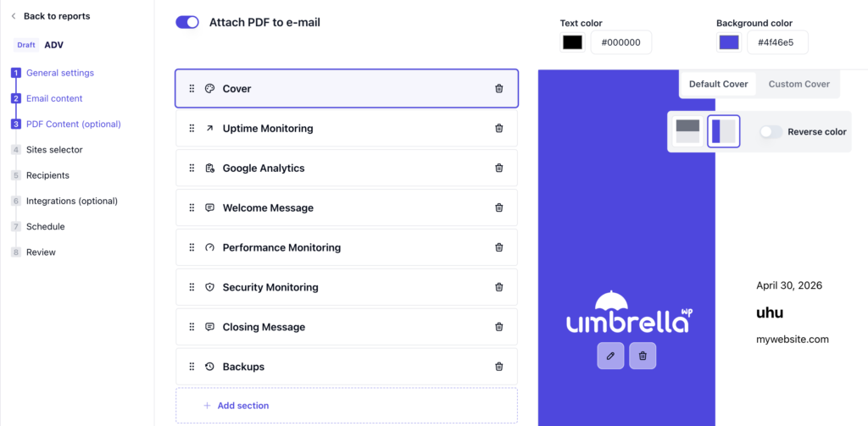Viewport: 868px width, 426px height.
Task: Click the report name ADV
Action: coord(53,45)
